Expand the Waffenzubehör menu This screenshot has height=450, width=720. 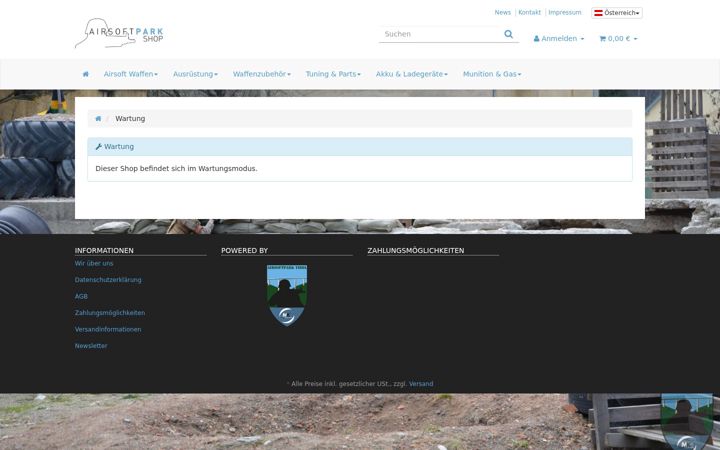262,74
